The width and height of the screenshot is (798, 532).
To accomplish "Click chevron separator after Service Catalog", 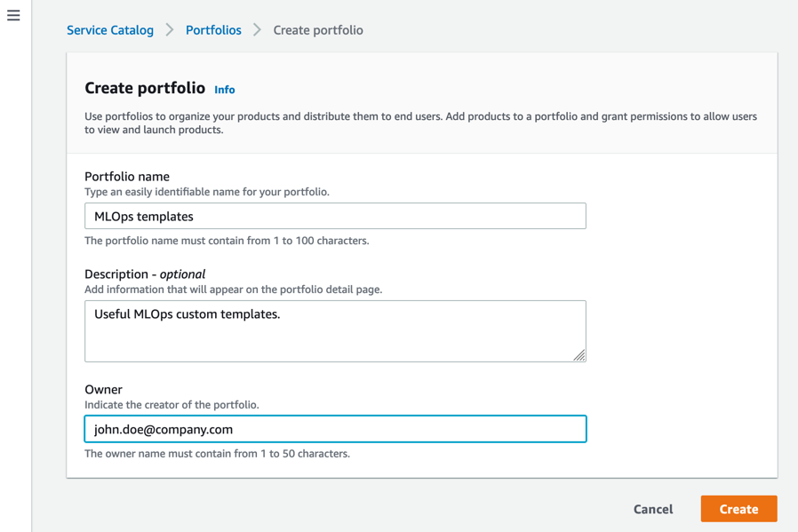I will click(x=170, y=30).
